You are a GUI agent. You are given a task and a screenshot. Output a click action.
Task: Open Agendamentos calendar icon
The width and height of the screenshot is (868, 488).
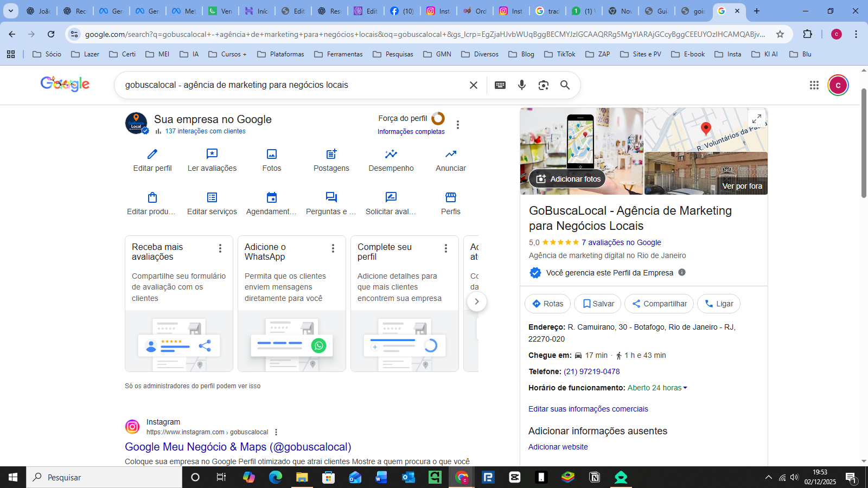[x=272, y=197]
